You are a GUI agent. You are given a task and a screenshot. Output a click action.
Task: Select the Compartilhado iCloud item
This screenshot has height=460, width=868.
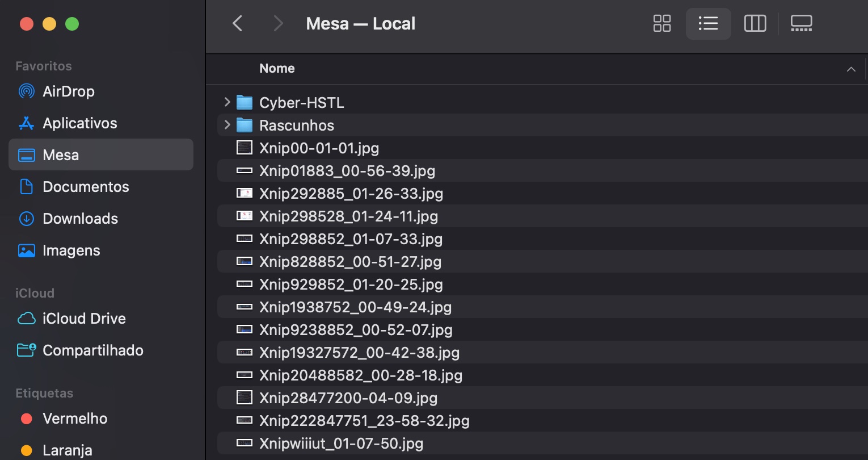click(93, 350)
